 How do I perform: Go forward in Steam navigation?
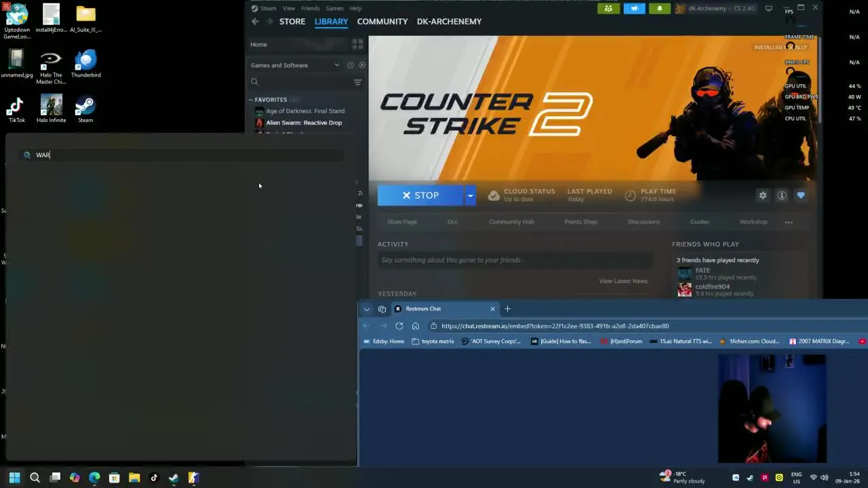pyautogui.click(x=270, y=22)
